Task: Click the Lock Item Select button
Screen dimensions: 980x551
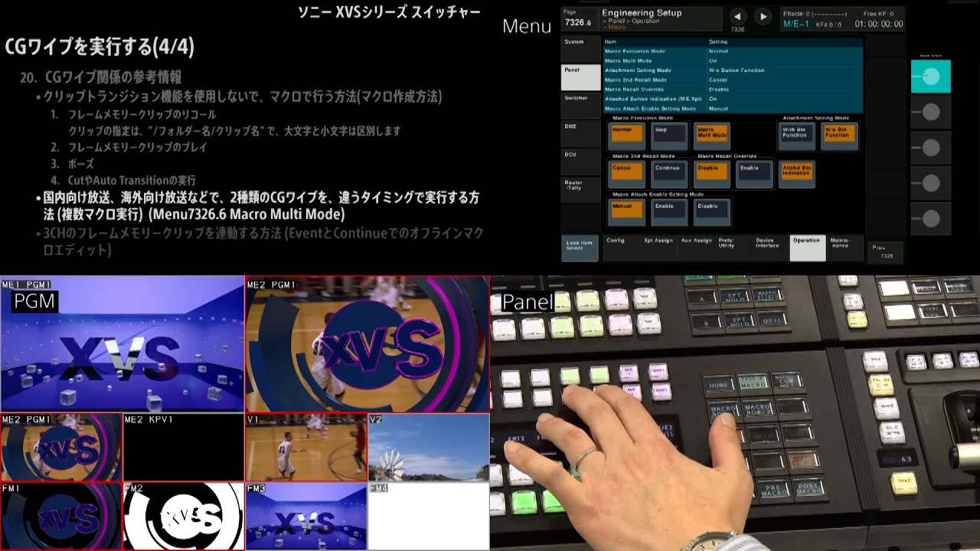Action: click(580, 248)
